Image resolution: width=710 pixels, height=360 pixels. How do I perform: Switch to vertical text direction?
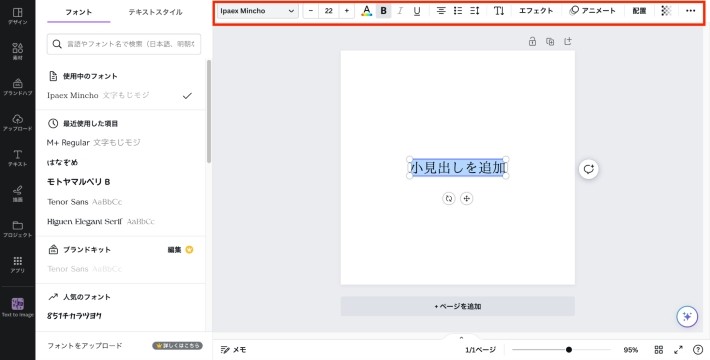pyautogui.click(x=499, y=11)
